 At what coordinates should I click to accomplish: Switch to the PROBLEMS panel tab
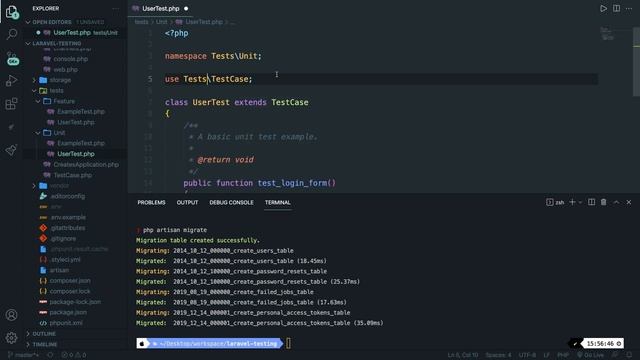(x=151, y=202)
